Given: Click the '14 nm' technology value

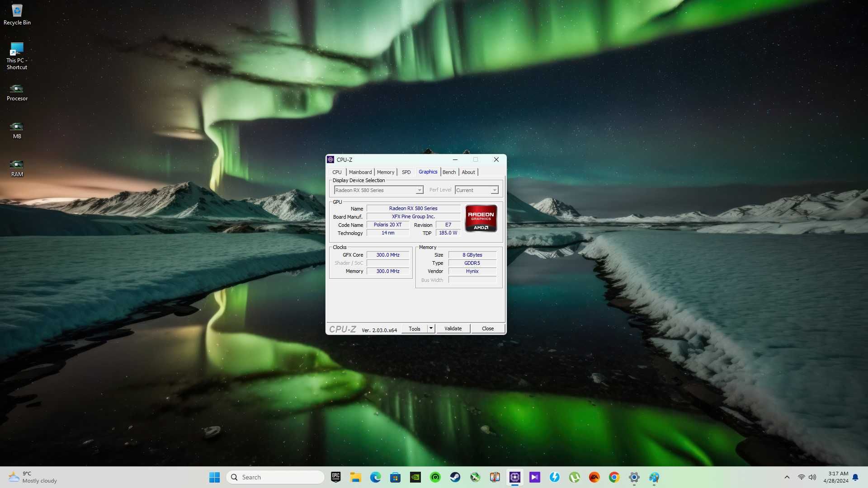Looking at the screenshot, I should pyautogui.click(x=387, y=233).
